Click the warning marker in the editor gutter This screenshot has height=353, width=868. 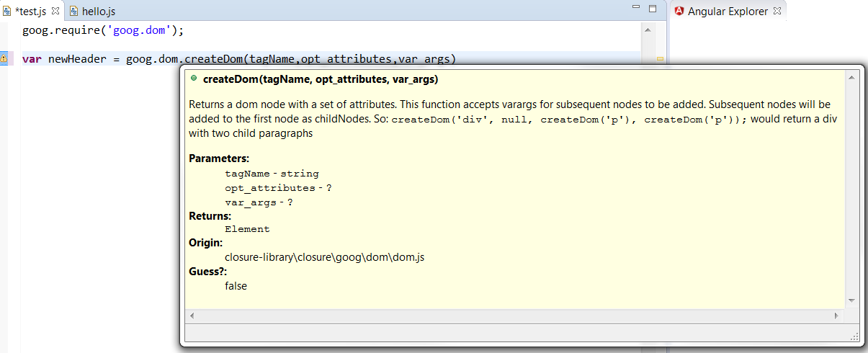point(4,58)
